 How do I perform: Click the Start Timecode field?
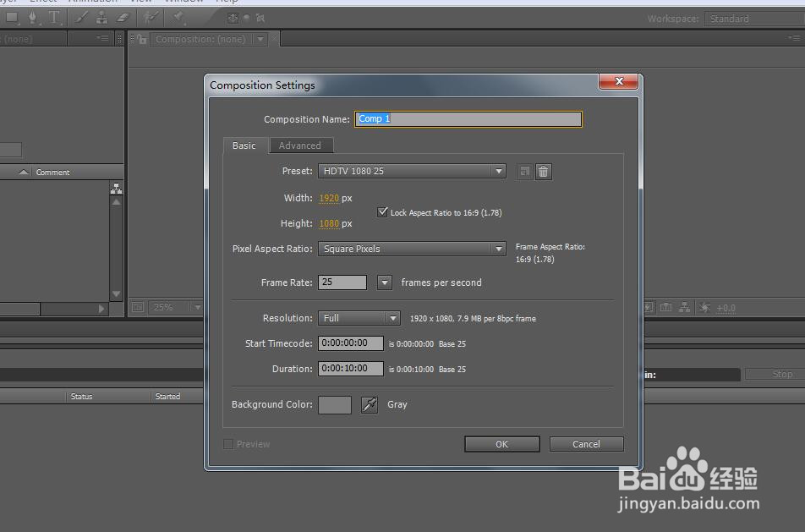click(351, 343)
